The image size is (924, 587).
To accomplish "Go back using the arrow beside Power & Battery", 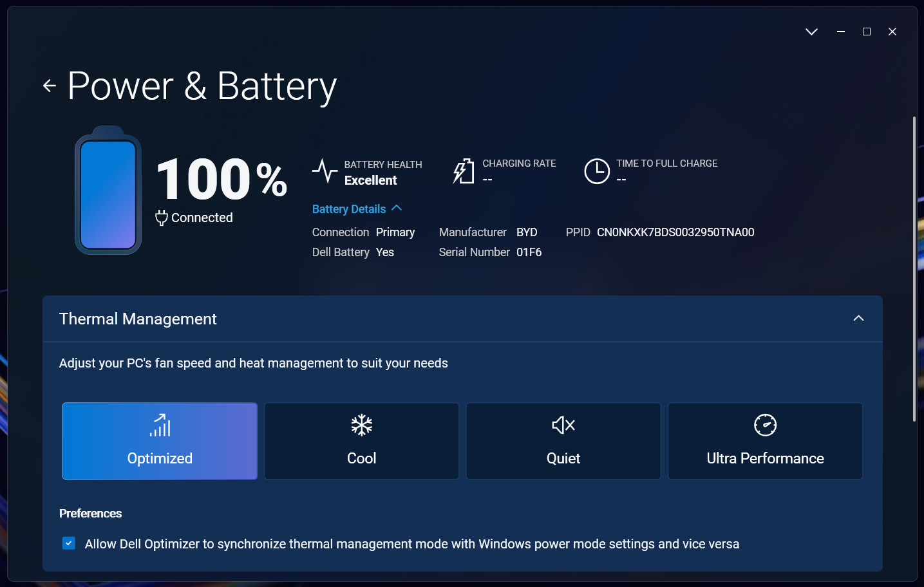I will (x=50, y=86).
